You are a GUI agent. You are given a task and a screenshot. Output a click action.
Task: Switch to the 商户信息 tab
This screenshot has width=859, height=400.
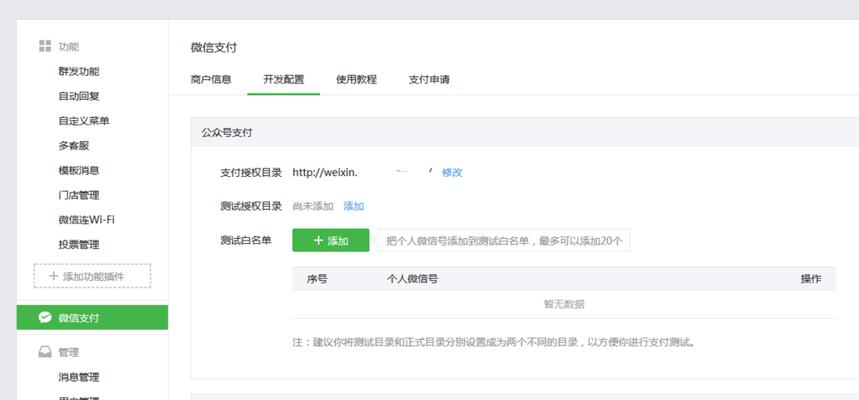pos(211,79)
